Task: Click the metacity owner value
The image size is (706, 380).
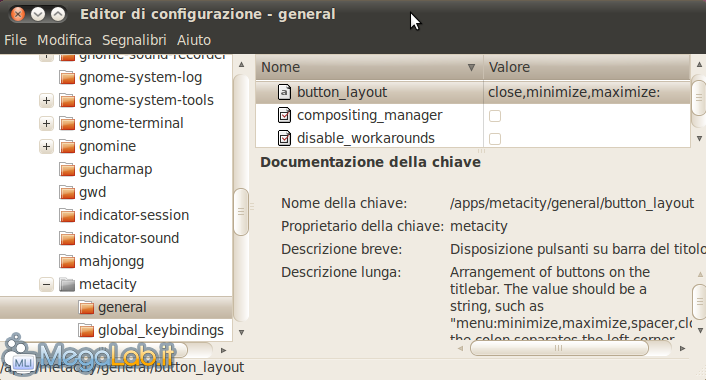Action: (x=479, y=226)
